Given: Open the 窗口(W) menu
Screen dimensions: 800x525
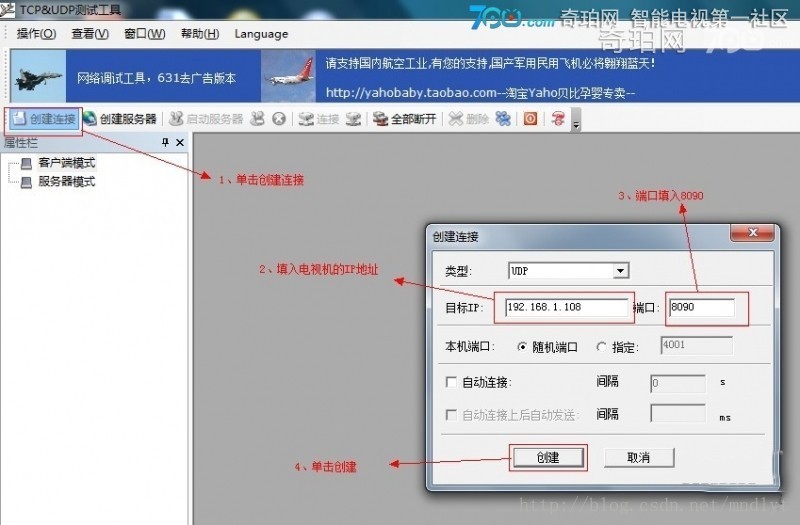Looking at the screenshot, I should click(144, 34).
